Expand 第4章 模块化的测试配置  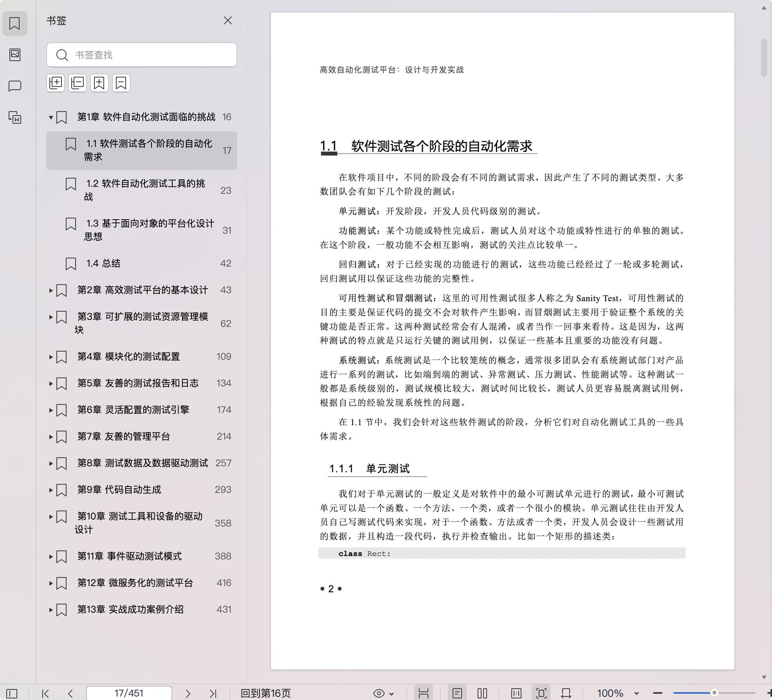(x=51, y=357)
